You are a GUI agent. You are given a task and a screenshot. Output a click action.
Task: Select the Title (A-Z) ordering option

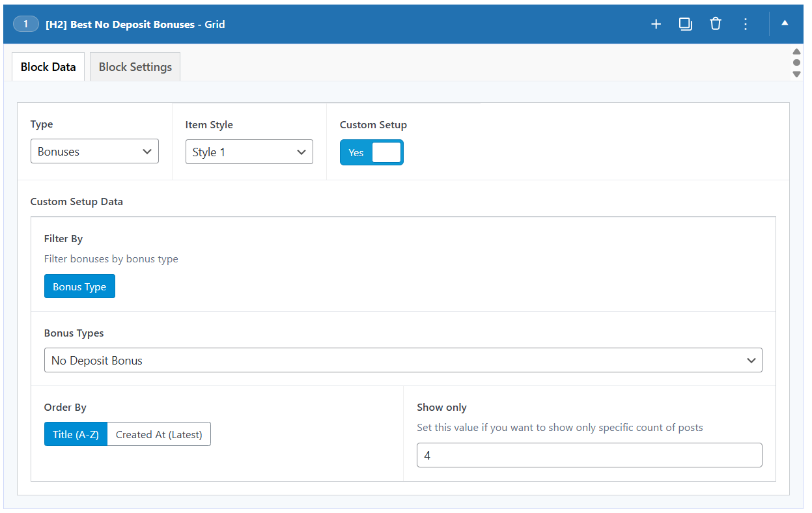click(x=76, y=434)
